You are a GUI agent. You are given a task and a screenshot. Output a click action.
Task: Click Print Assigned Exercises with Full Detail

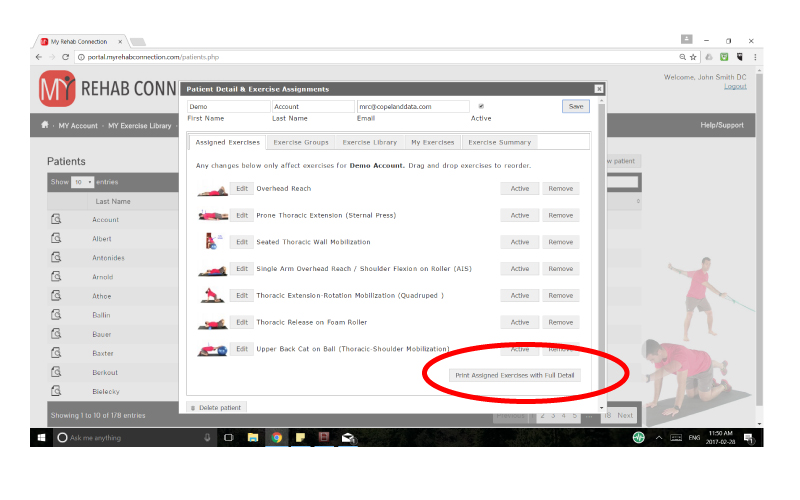pos(514,375)
